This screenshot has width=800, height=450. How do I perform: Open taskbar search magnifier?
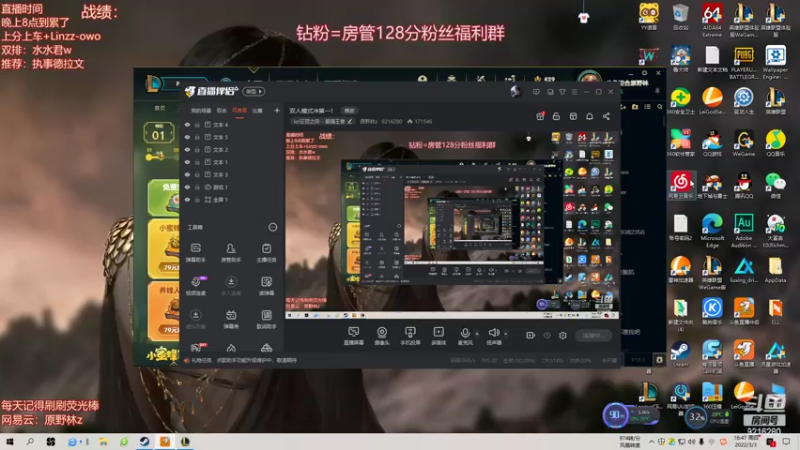pos(30,441)
